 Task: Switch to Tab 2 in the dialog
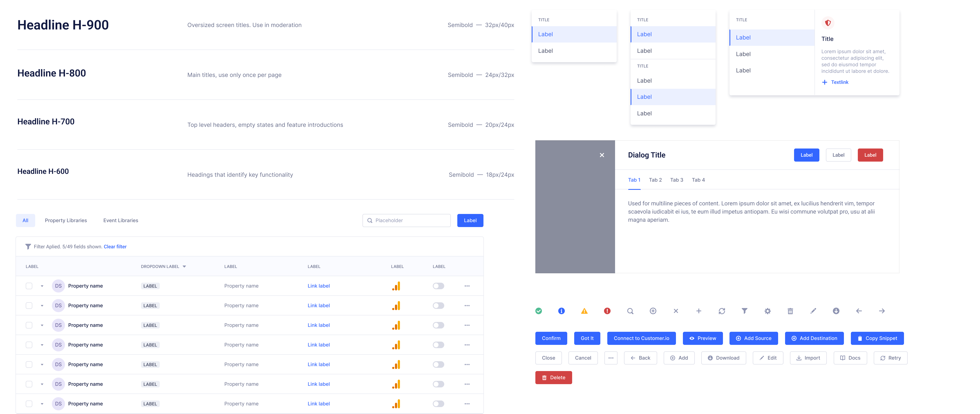655,180
